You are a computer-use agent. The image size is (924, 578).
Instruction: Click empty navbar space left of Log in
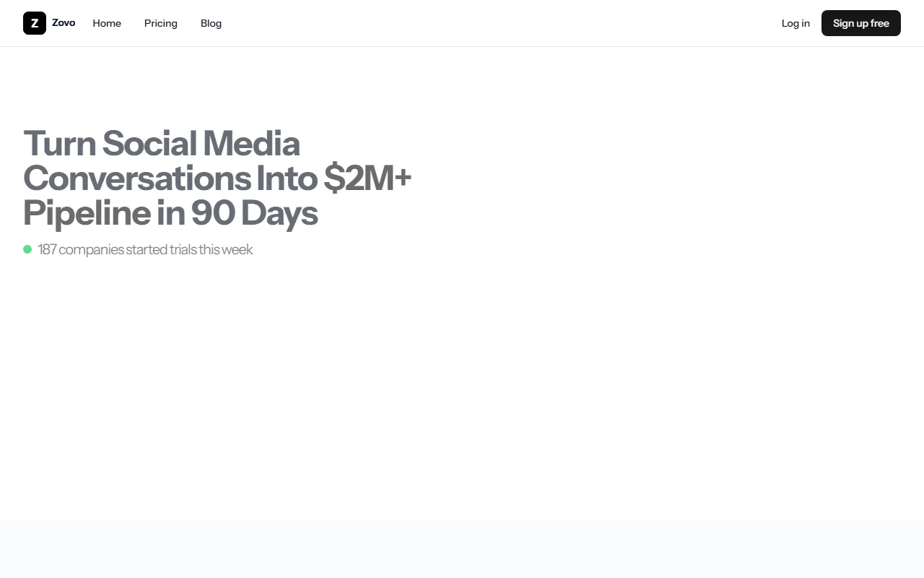click(x=505, y=23)
